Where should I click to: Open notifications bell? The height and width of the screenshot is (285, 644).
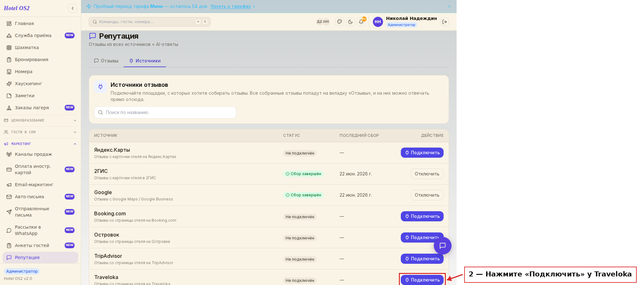[361, 22]
